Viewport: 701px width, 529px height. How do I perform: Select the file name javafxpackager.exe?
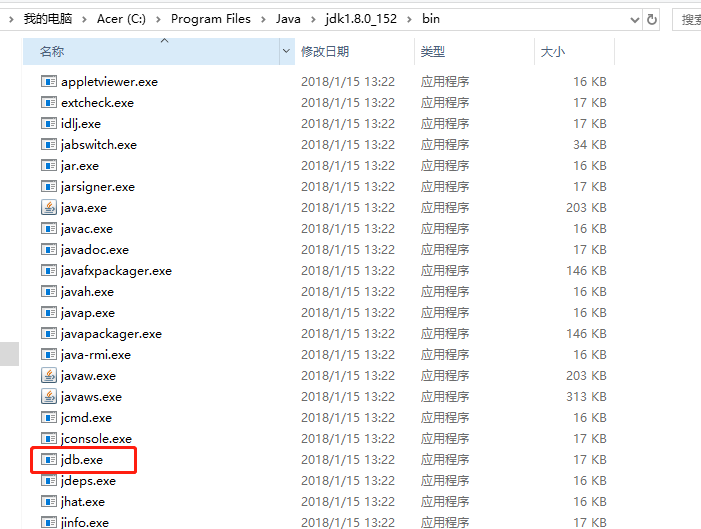tap(116, 271)
